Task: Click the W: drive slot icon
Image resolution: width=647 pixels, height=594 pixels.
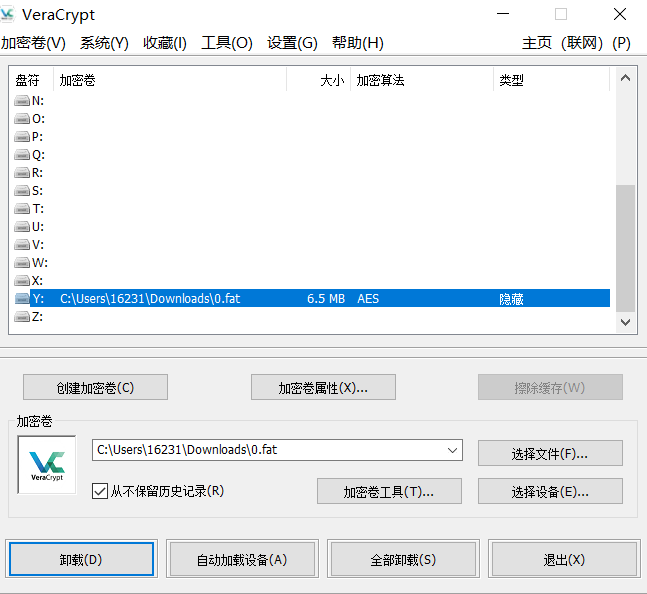Action: point(22,262)
